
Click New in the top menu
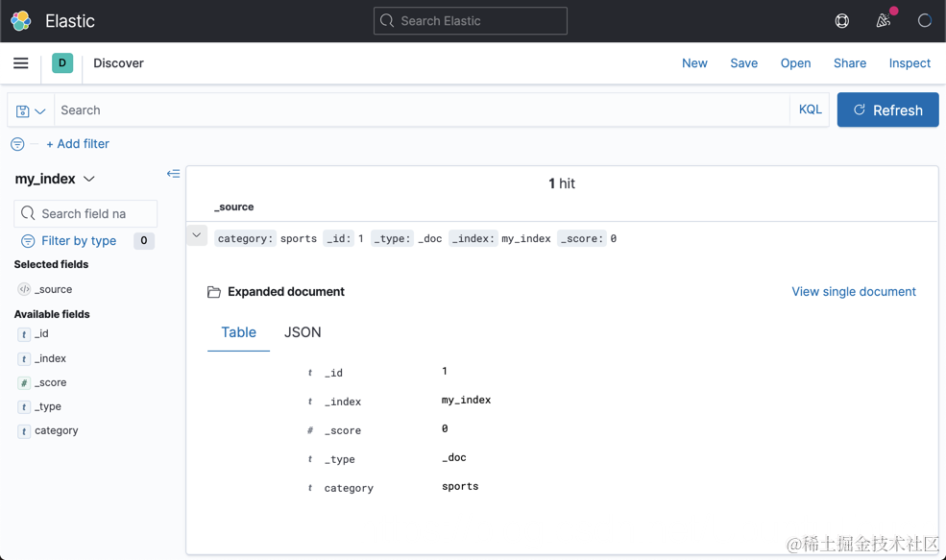click(694, 63)
